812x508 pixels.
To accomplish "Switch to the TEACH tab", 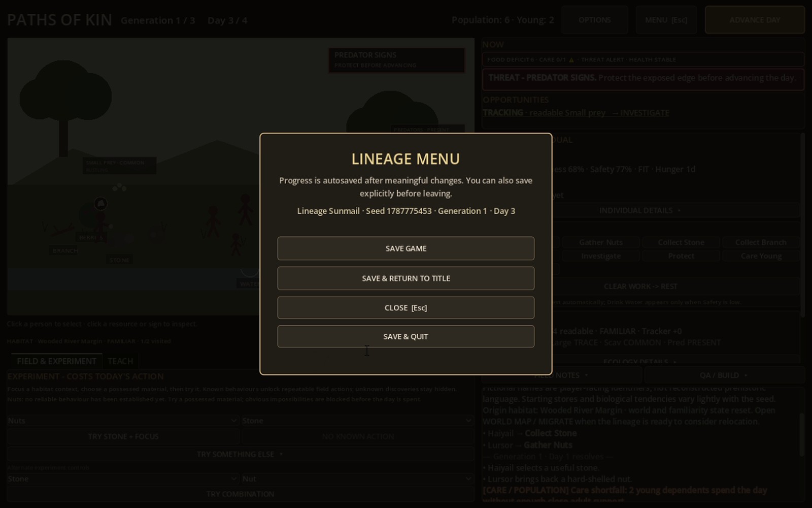I will pos(120,361).
